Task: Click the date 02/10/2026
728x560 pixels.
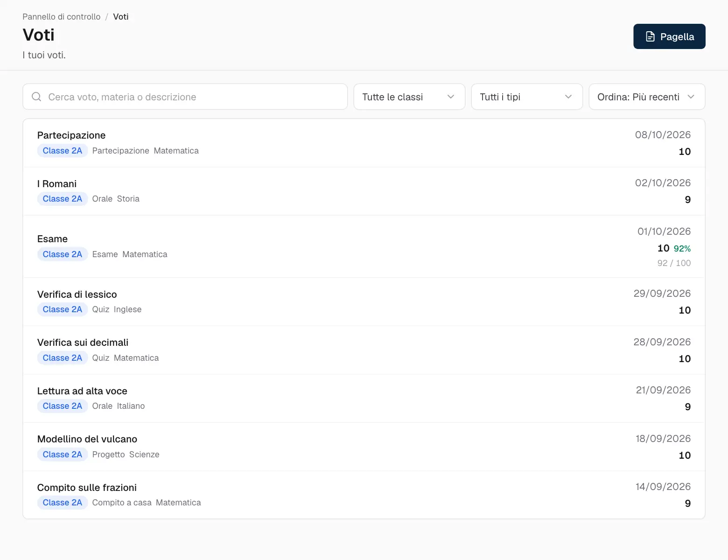Action: tap(663, 183)
